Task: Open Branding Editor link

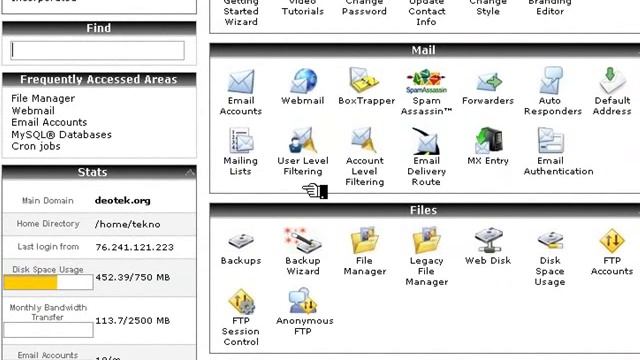Action: [x=550, y=7]
